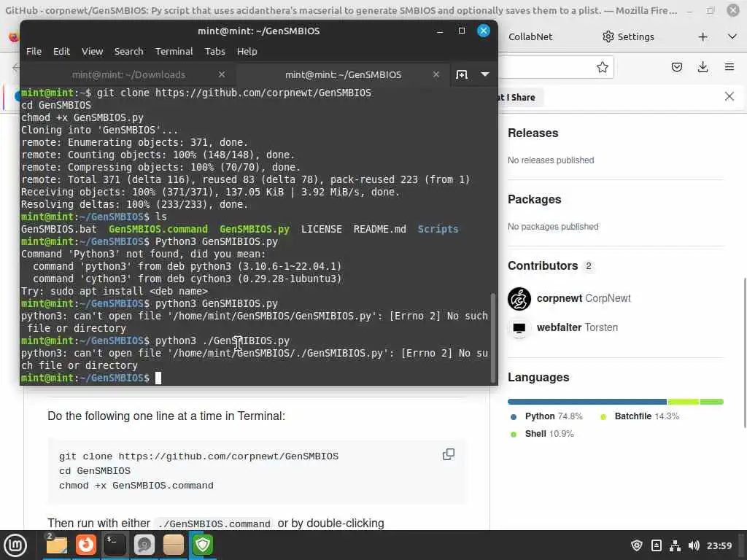Switch to the CollabNet browser tab

coord(530,36)
